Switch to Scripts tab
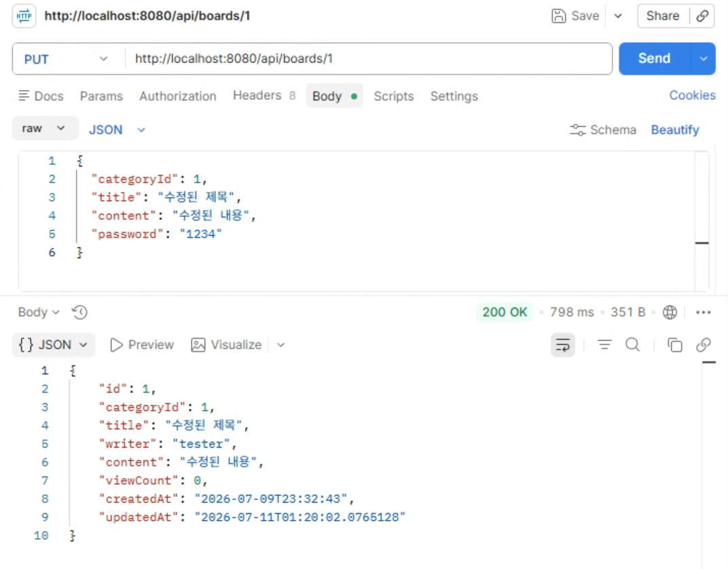Image resolution: width=728 pixels, height=569 pixels. coord(394,96)
